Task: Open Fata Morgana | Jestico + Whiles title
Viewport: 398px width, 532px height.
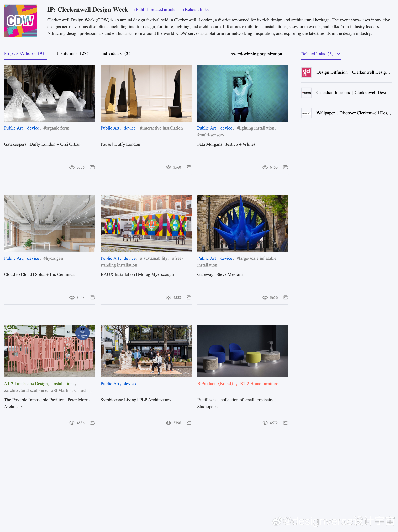Action: tap(226, 144)
